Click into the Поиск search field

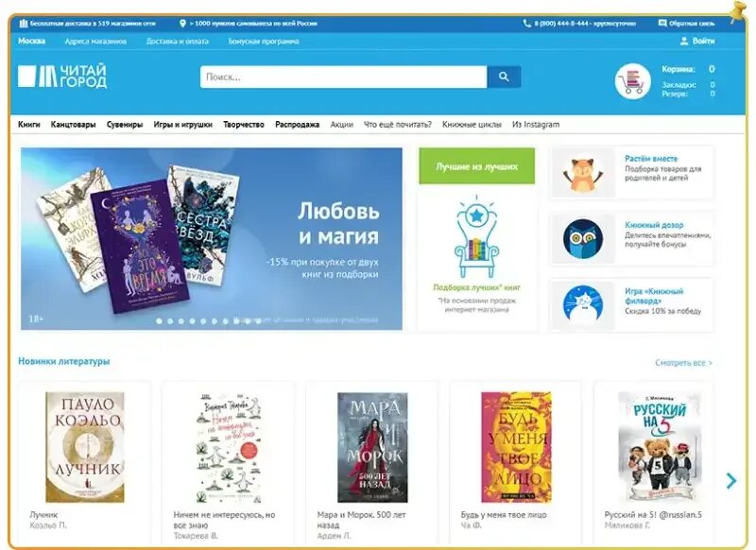[x=343, y=77]
